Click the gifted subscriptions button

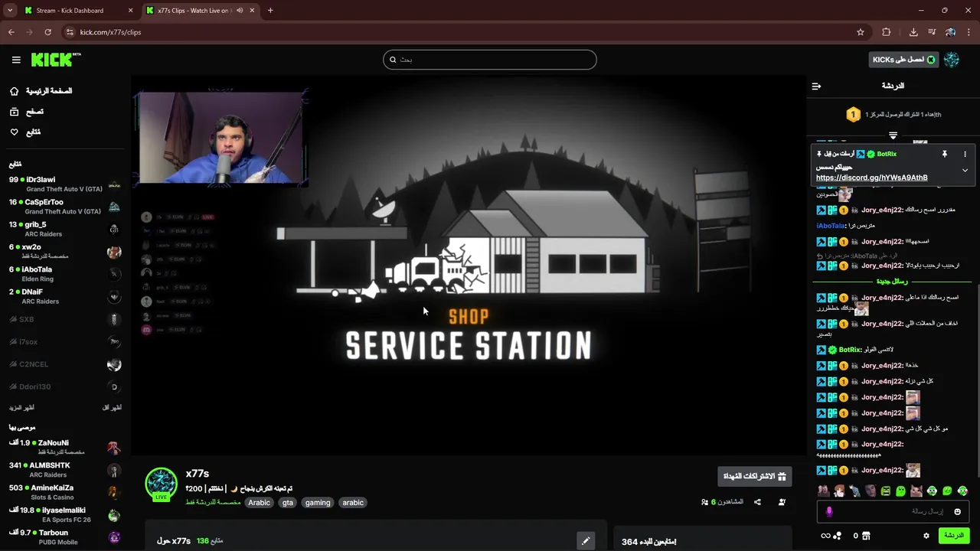[755, 476]
